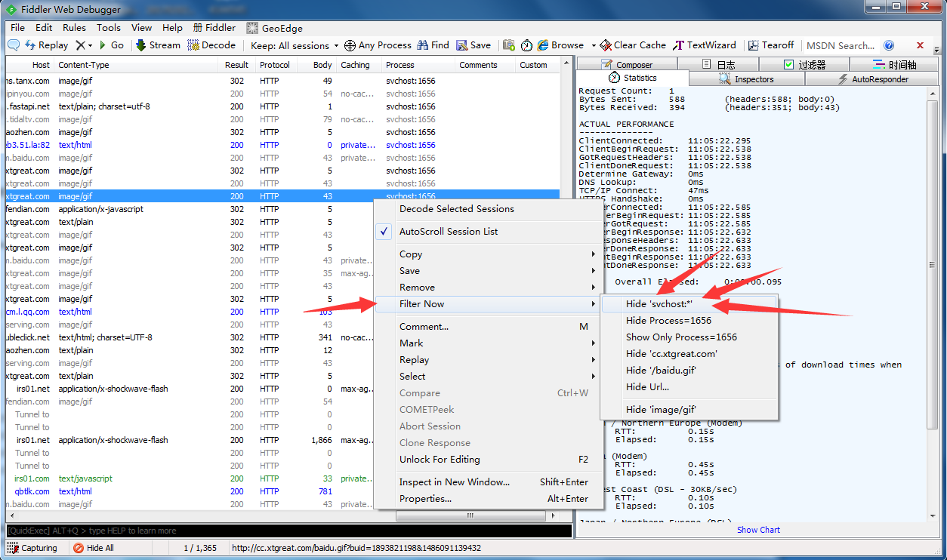Close the toolbar with red X
Viewport: 947px width, 560px height.
point(920,45)
